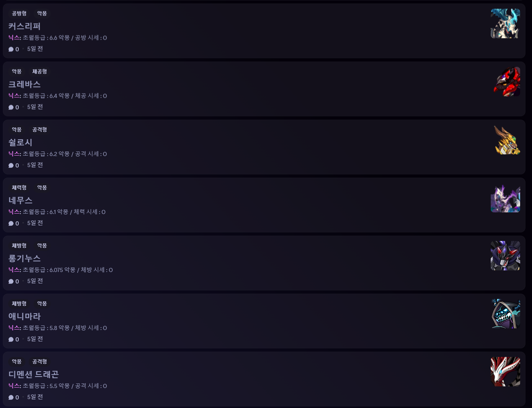
Task: Click the 닉스 author name on 애니마라
Action: coord(14,328)
